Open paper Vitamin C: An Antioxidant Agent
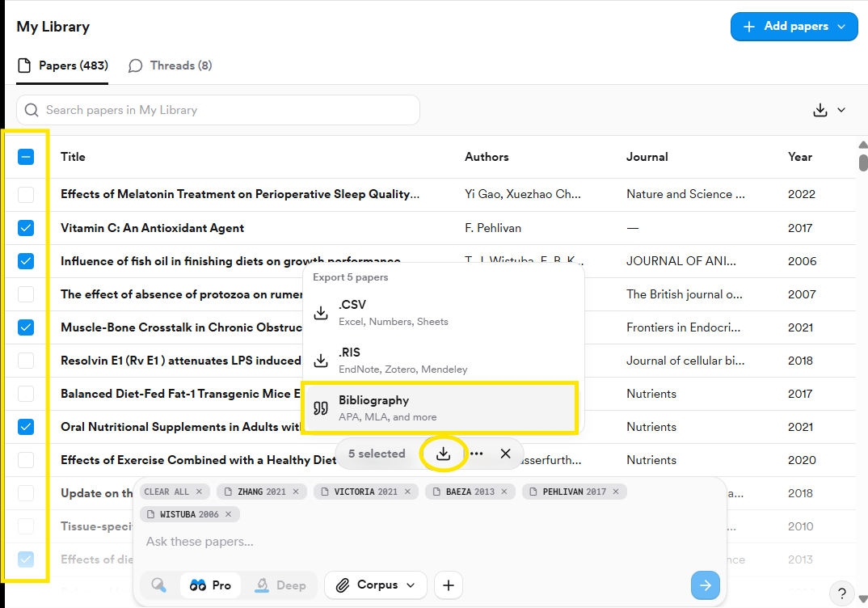The image size is (868, 608). pos(152,227)
